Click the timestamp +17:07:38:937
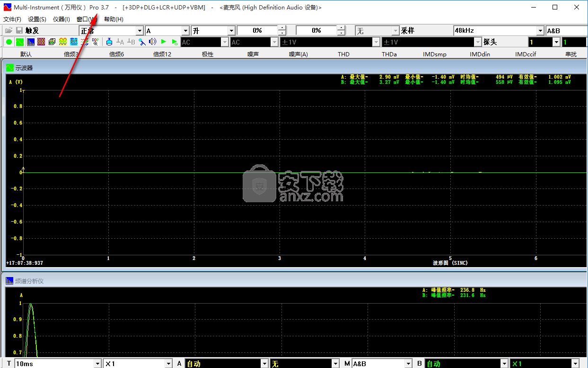Image resolution: width=588 pixels, height=368 pixels. pos(25,263)
